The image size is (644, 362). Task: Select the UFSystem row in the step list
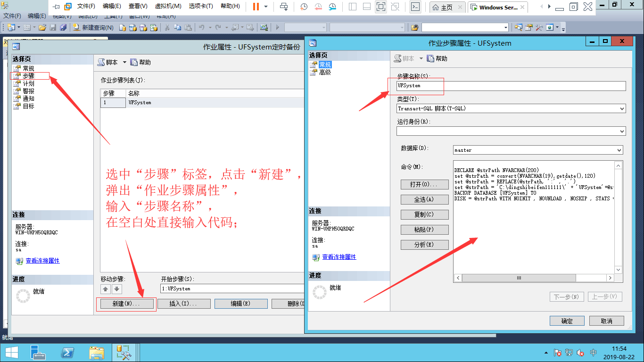[203, 102]
